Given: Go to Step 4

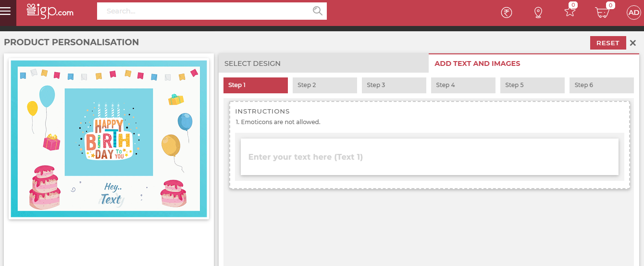Looking at the screenshot, I should [x=463, y=85].
